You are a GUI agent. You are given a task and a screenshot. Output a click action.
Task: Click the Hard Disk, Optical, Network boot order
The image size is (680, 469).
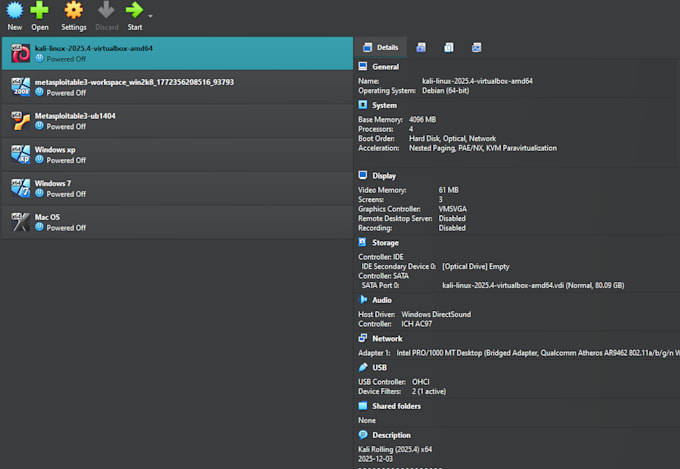452,139
